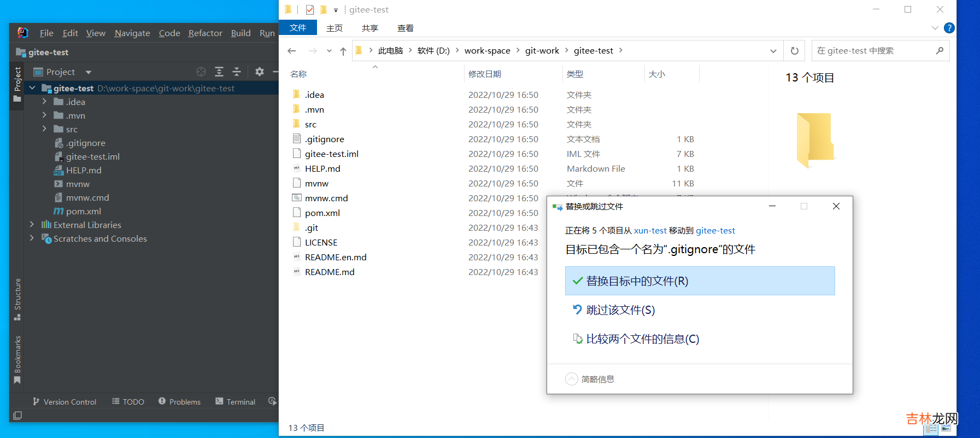Toggle the Properties checkbox in quick access toolbar
The image size is (980, 438).
tap(310, 9)
